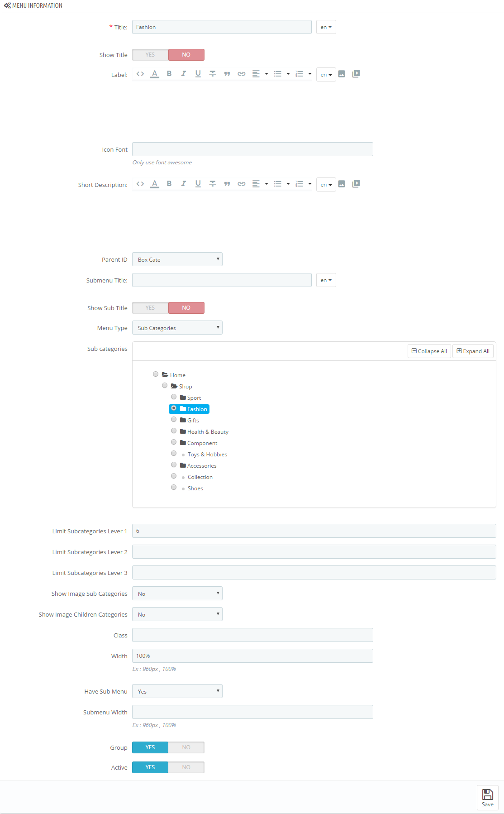Viewport: 504px width, 814px height.
Task: Open the Parent ID dropdown
Action: (x=177, y=259)
